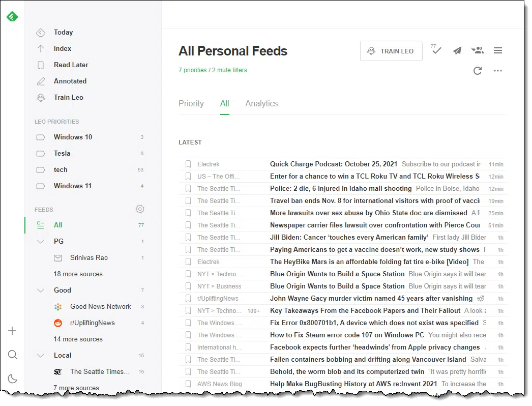The image size is (532, 406).
Task: Bookmark the Quick Charge Podcast article
Action: [x=188, y=164]
